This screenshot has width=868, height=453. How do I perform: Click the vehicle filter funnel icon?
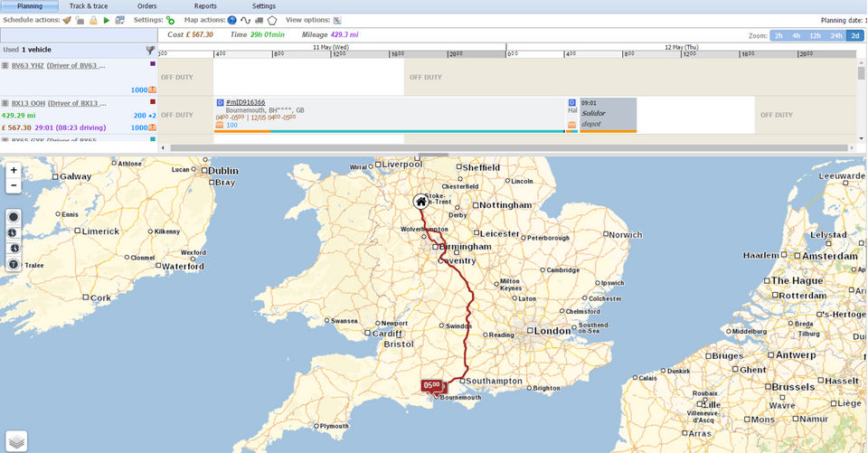pyautogui.click(x=150, y=50)
